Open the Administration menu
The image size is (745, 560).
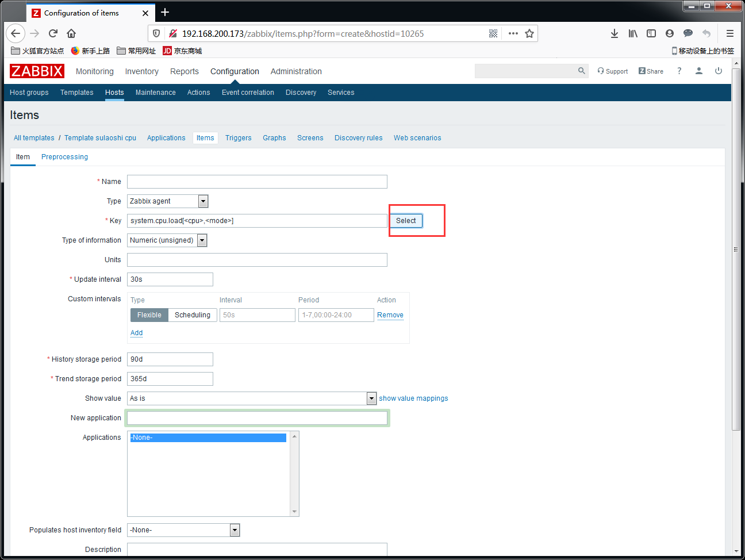tap(296, 71)
